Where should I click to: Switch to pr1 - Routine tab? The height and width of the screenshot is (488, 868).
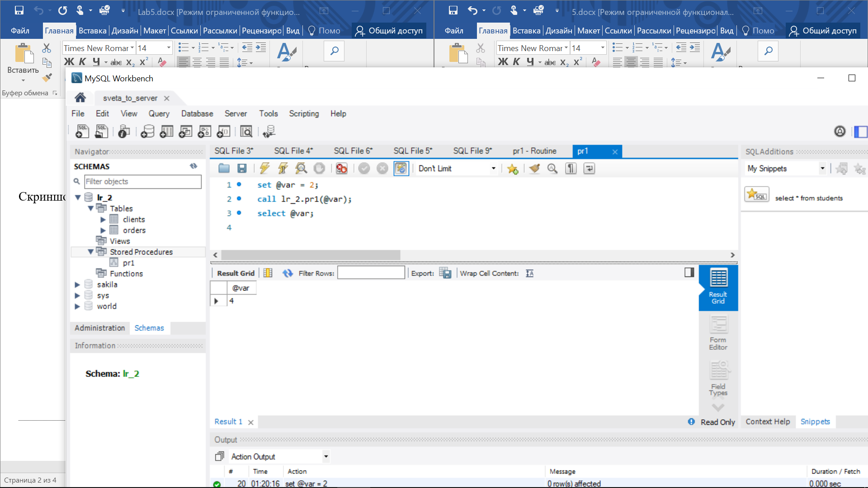pyautogui.click(x=534, y=151)
